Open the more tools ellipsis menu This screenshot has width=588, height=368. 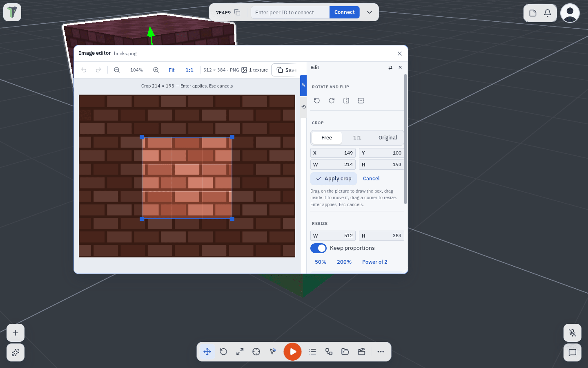pyautogui.click(x=381, y=352)
